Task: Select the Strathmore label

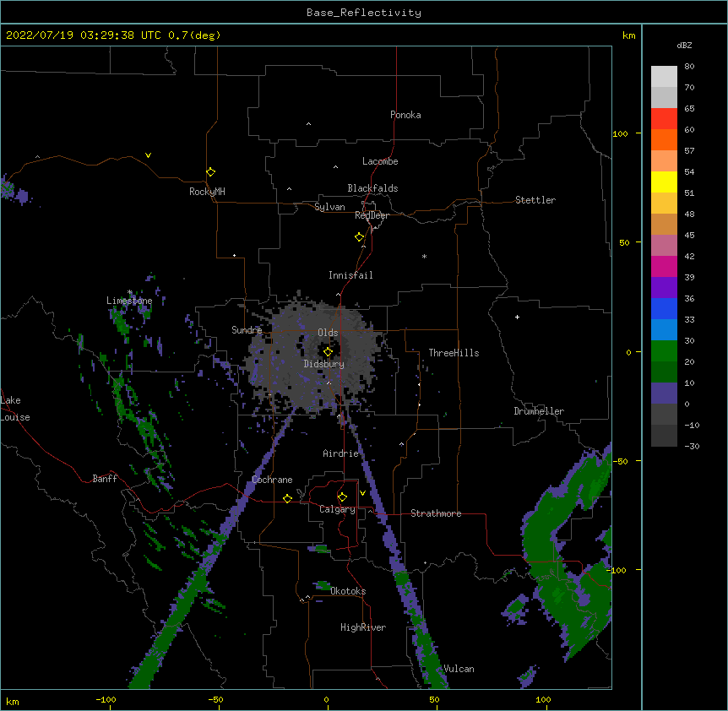Action: pyautogui.click(x=436, y=513)
